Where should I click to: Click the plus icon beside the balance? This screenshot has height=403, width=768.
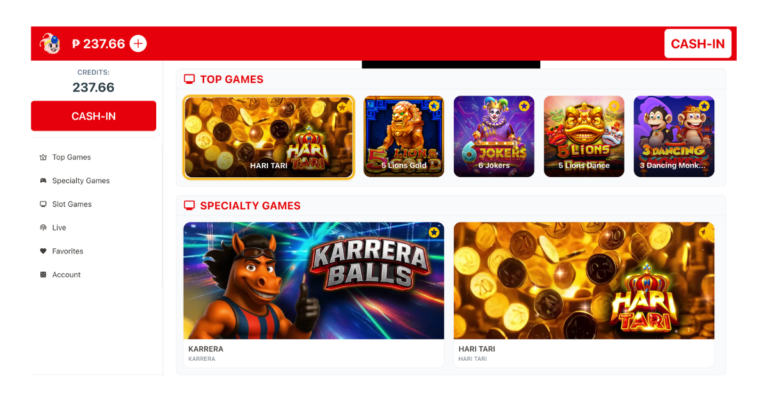(x=138, y=44)
